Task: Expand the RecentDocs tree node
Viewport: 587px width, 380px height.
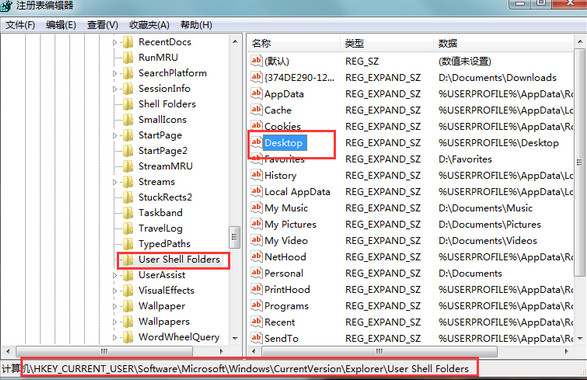Action: point(115,42)
